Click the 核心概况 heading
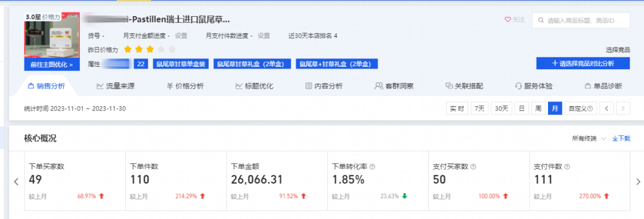 [x=41, y=138]
